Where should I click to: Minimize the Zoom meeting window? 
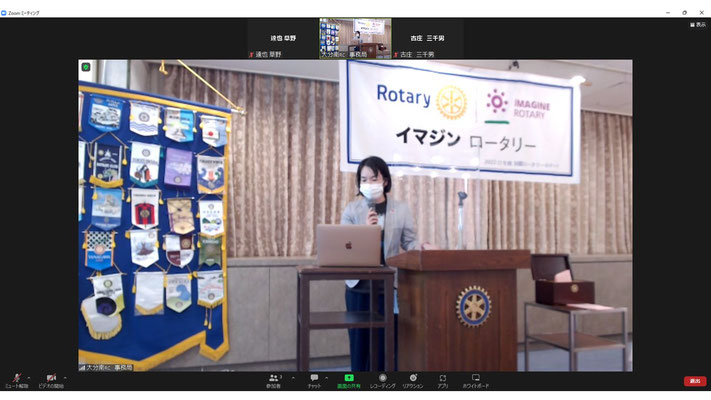click(667, 13)
